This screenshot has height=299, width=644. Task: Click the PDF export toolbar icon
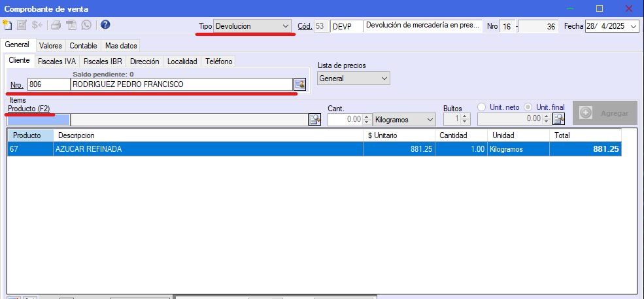point(72,25)
